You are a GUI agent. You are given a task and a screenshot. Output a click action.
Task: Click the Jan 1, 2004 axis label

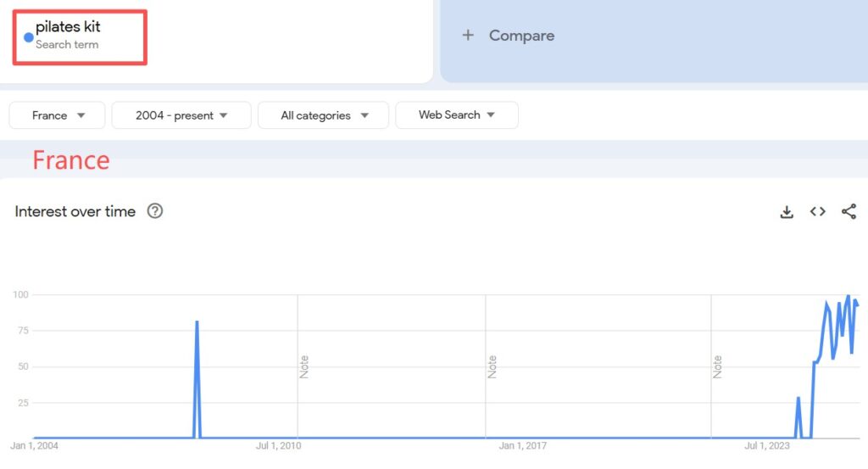click(35, 445)
